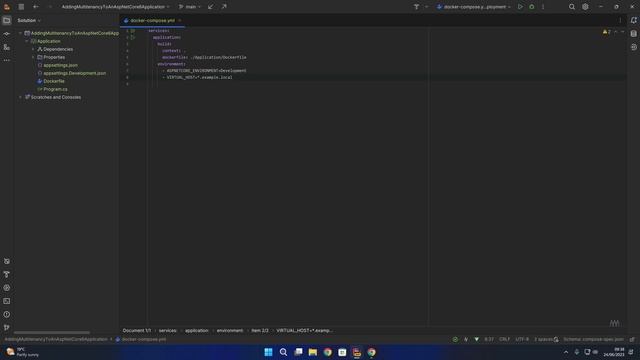Screen dimensions: 640x360
Task: Open the Explorer tool window icon
Action: point(7,20)
